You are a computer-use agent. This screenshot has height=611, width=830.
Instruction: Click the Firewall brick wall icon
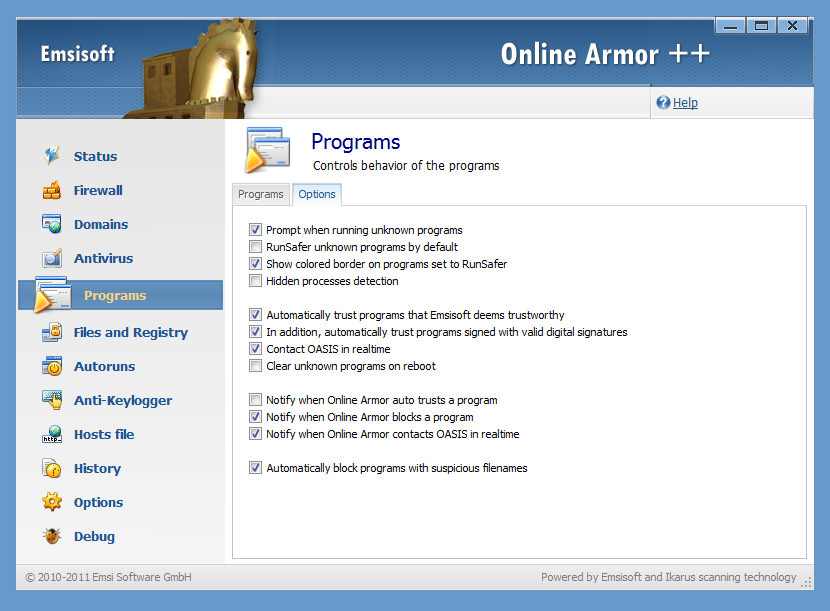[52, 190]
